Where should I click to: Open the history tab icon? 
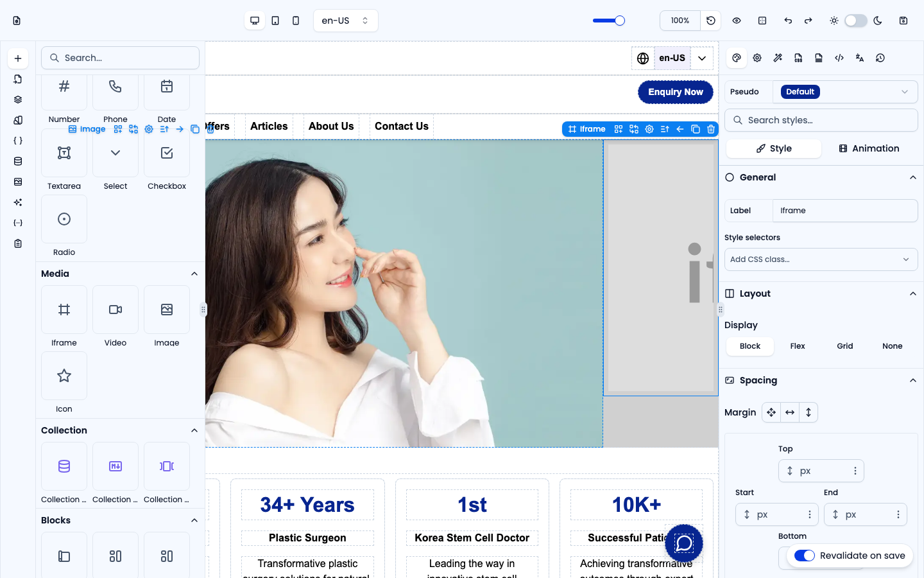(x=880, y=58)
